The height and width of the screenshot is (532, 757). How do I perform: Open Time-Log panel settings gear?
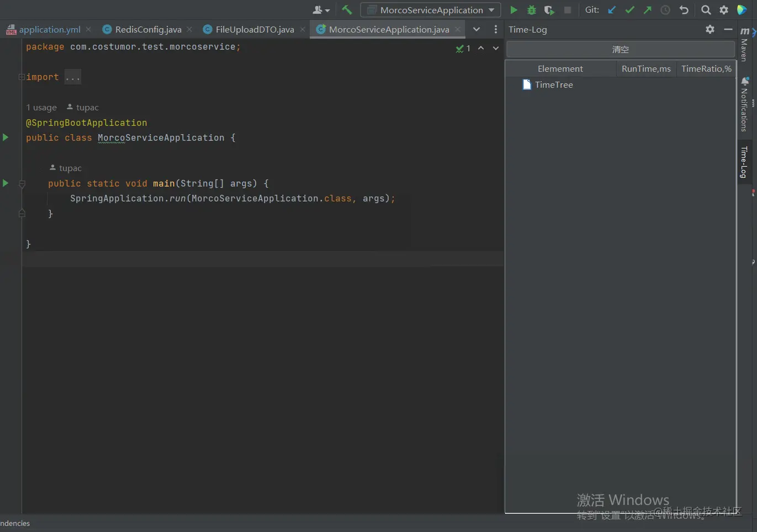(x=710, y=29)
